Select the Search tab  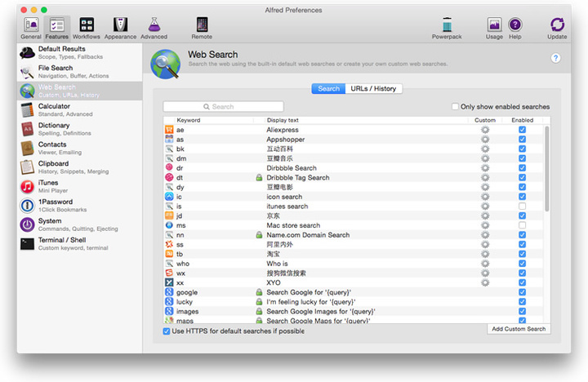(328, 88)
